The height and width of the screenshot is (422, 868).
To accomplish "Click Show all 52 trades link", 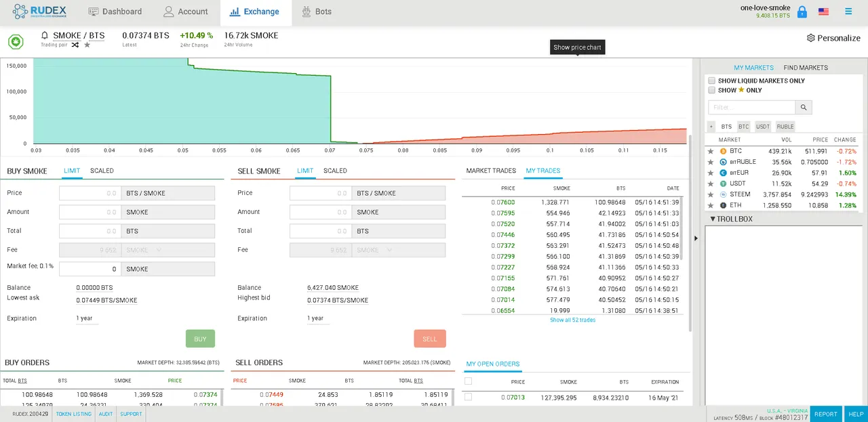I will (572, 320).
